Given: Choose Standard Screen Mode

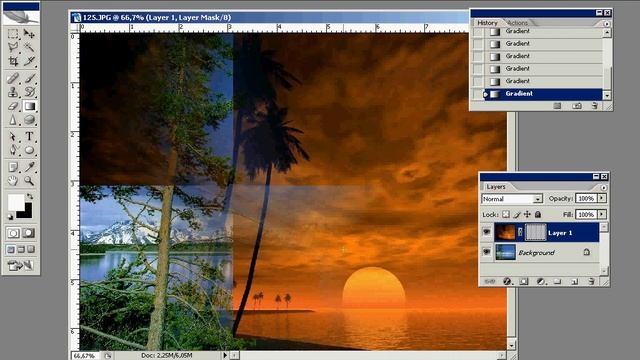Looking at the screenshot, I should coord(11,249).
